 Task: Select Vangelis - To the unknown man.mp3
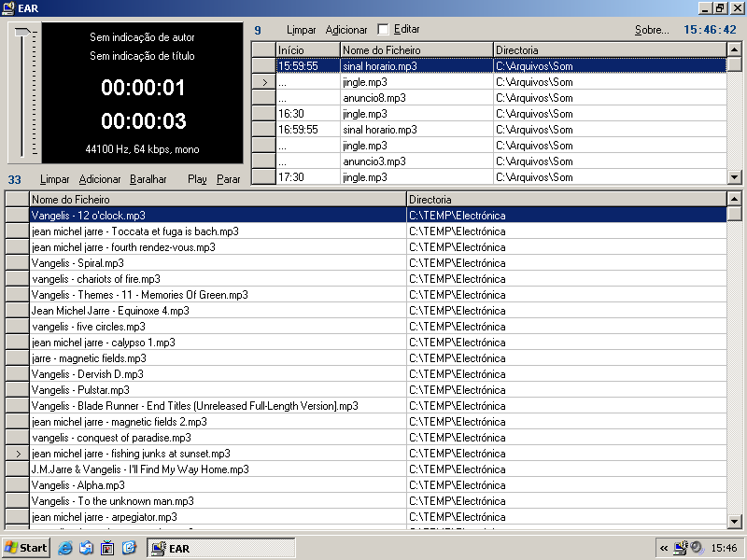378,501
